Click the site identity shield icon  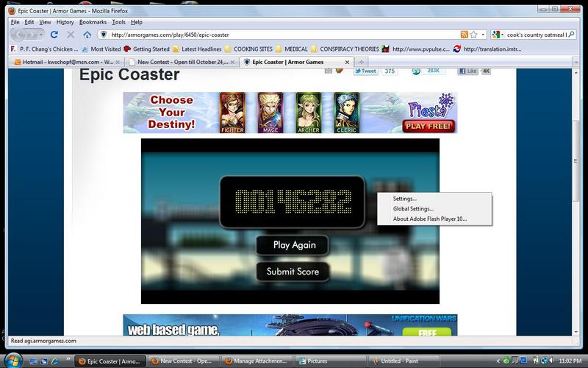[104, 35]
